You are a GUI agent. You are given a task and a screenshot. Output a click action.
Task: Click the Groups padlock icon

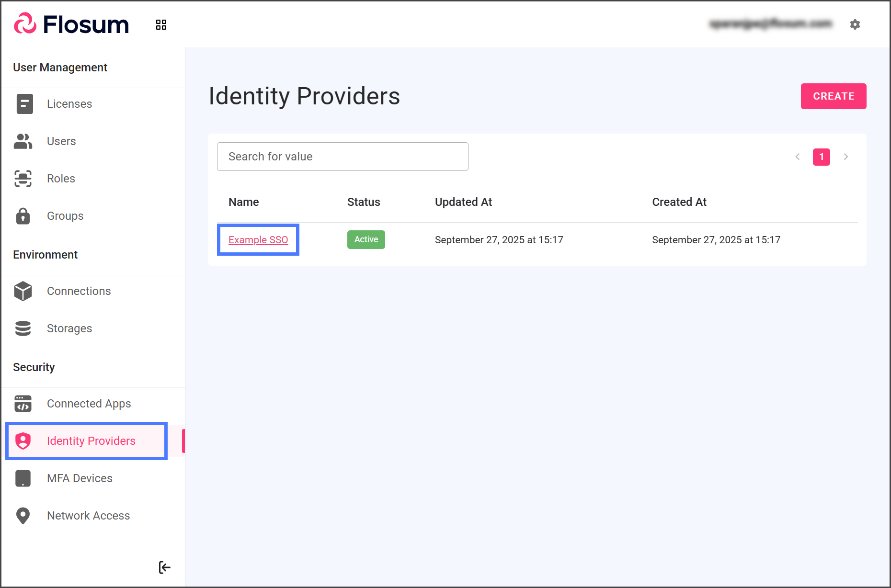[x=23, y=216]
